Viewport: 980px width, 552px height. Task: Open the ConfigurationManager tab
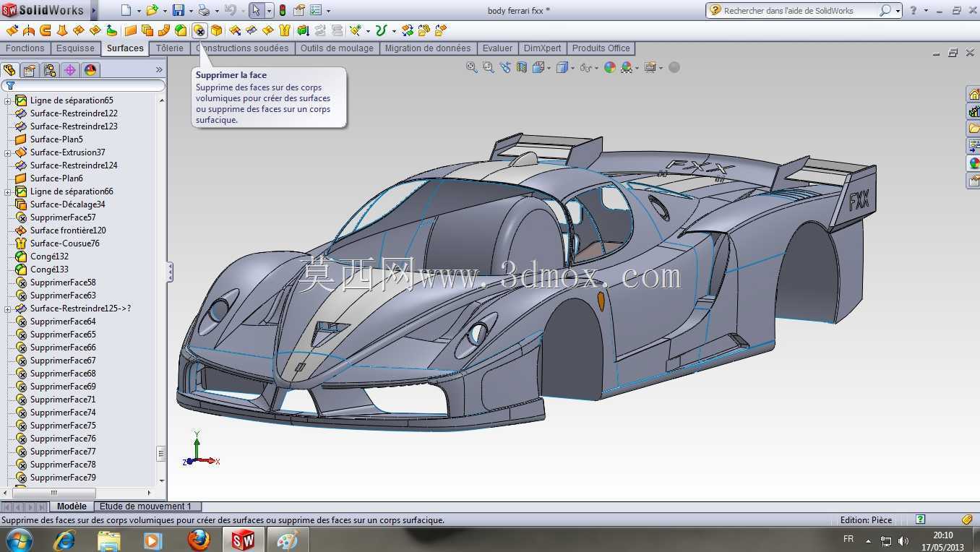coord(50,70)
